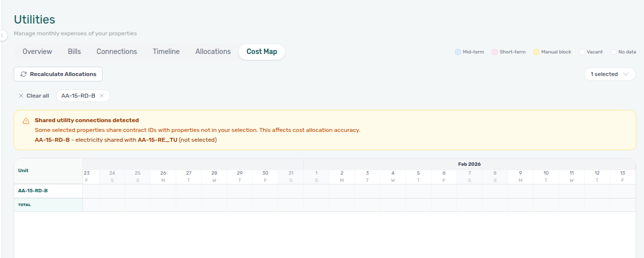Click the Recalculate Allocations button
Screen dimensions: 644x258
tap(58, 74)
